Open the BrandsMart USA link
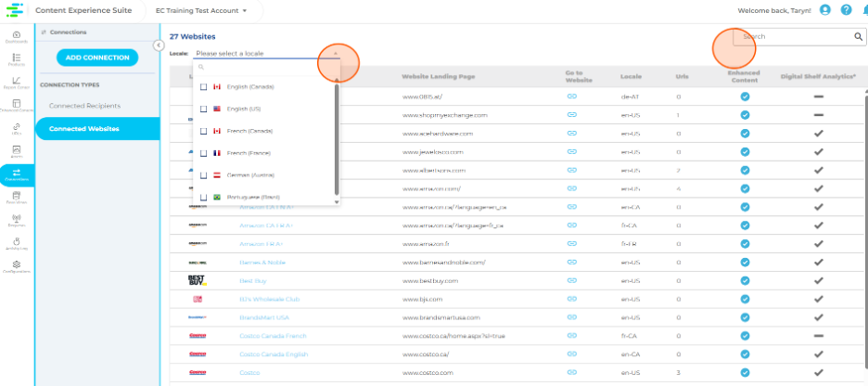Viewport: 868px width, 386px height. click(264, 318)
